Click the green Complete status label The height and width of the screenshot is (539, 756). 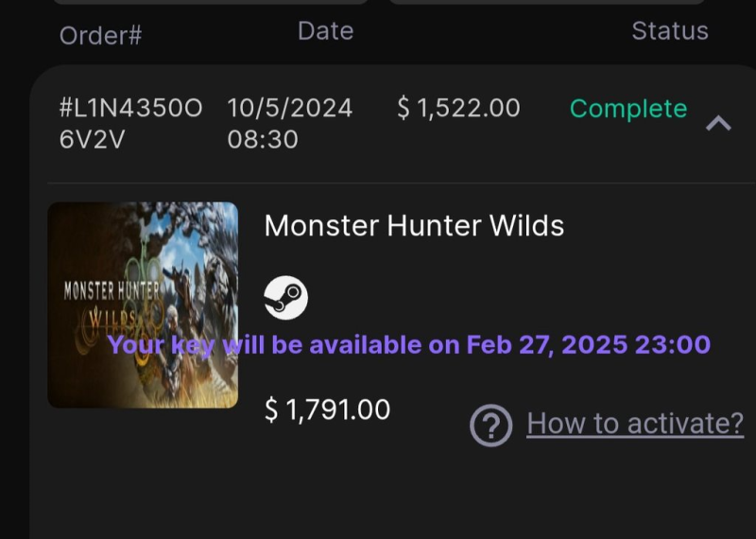pyautogui.click(x=627, y=110)
